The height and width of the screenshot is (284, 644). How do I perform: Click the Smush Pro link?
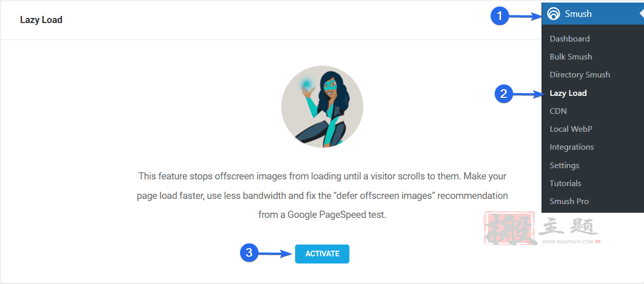pos(569,201)
